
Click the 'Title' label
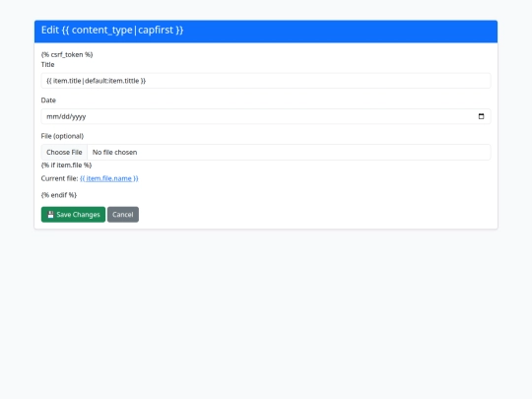(47, 64)
